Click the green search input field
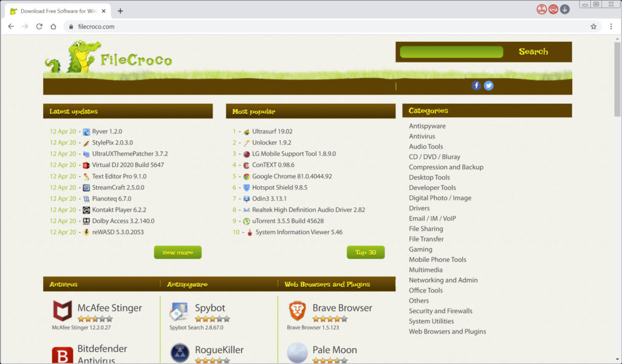This screenshot has width=622, height=364. point(451,52)
